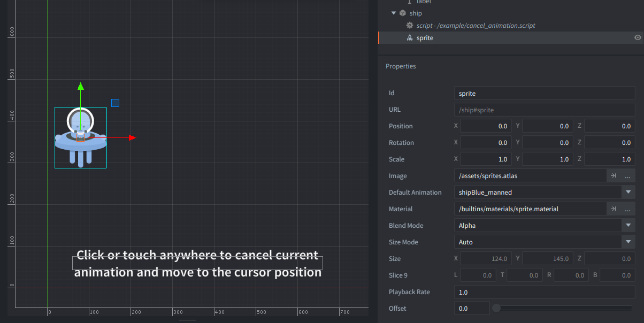Click the blue square plane-move handle
This screenshot has width=644, height=323.
point(115,103)
